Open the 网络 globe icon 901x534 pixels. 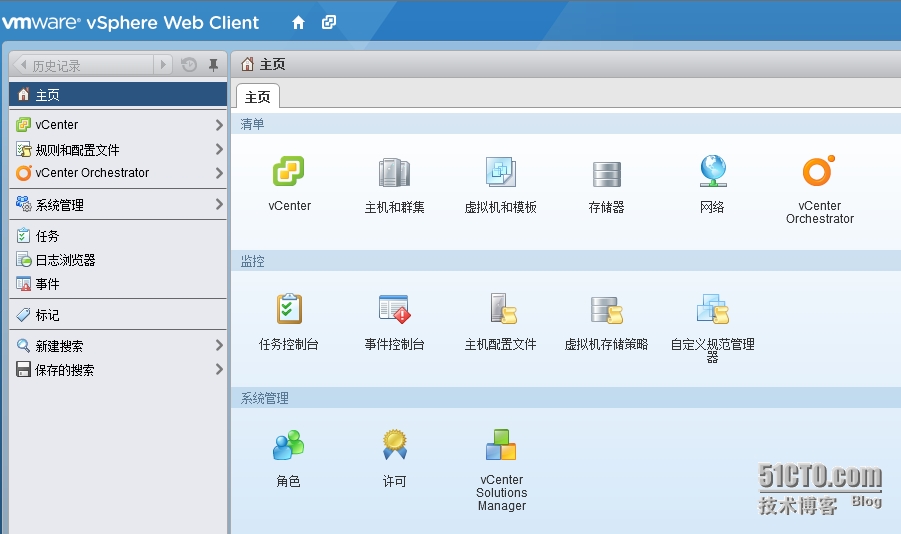tap(713, 171)
